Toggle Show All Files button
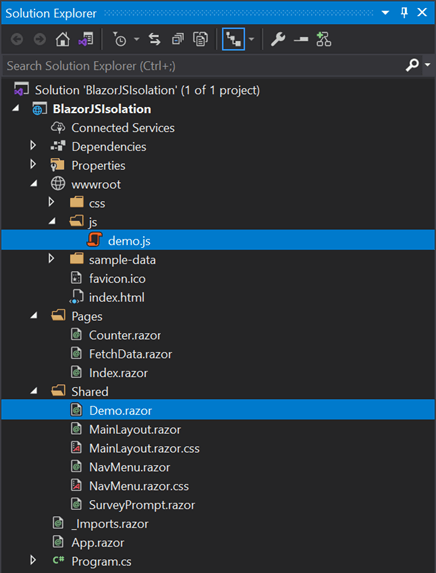The image size is (436, 573). [200, 39]
